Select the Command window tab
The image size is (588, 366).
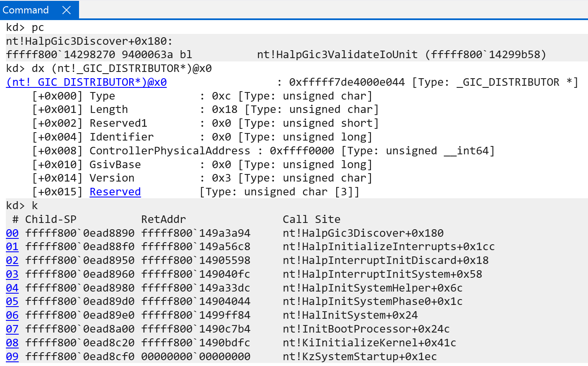(x=26, y=10)
